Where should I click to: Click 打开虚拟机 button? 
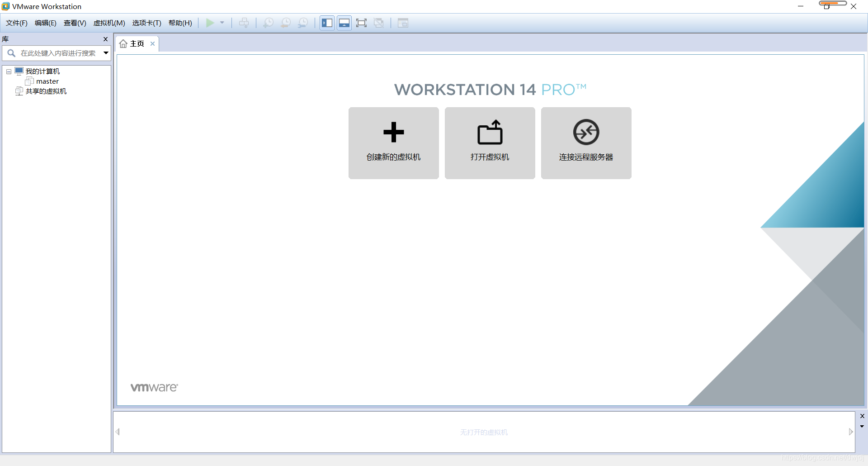coord(490,143)
